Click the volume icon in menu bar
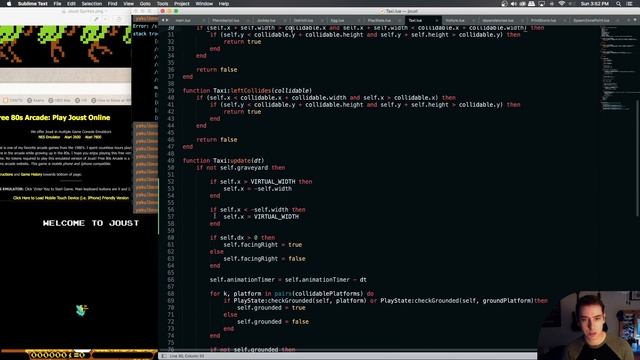The image size is (640, 360). 513,4
